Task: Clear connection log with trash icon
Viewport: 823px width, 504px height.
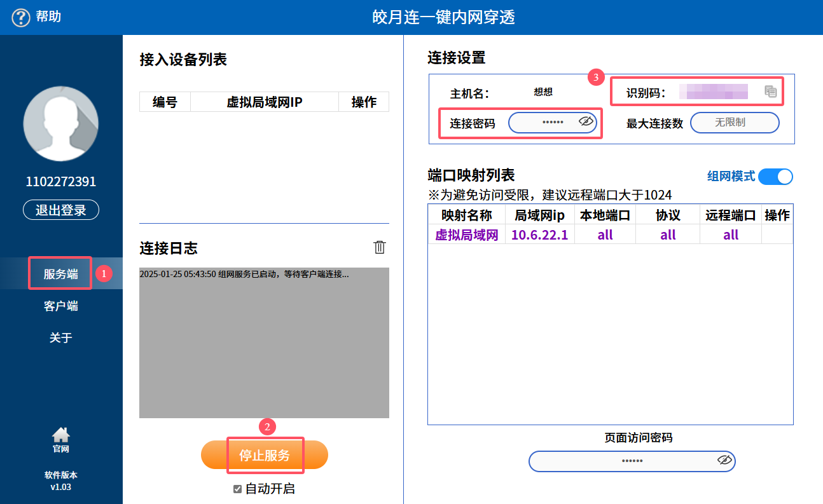Action: [x=380, y=247]
